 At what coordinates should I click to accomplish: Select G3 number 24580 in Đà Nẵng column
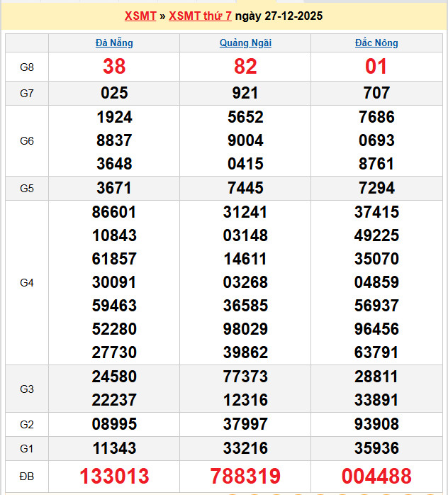[x=114, y=377]
